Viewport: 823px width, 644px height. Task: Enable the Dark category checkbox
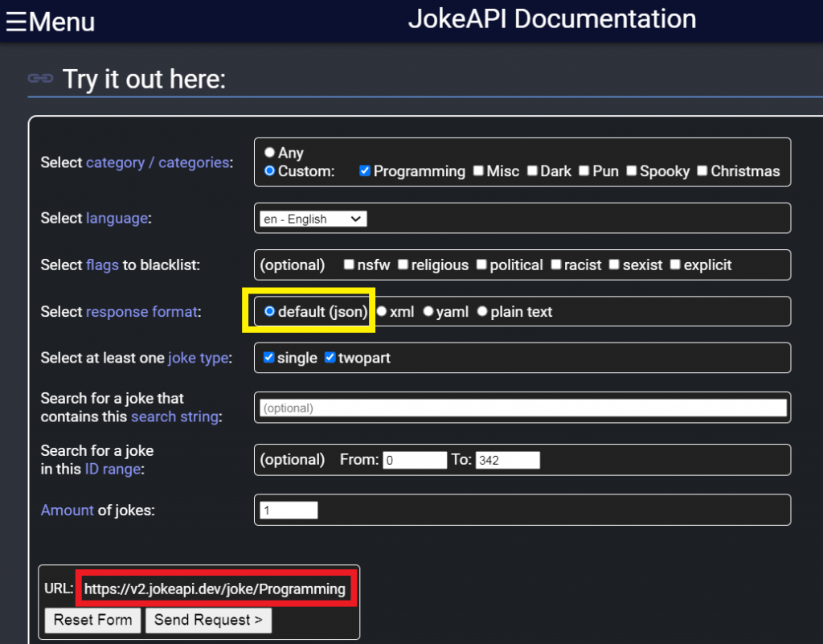[532, 170]
